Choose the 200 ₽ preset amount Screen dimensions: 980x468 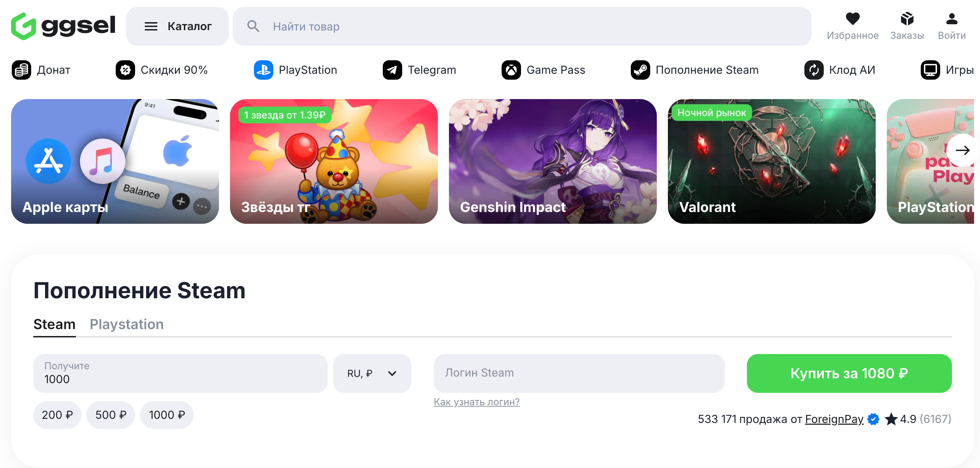click(57, 415)
